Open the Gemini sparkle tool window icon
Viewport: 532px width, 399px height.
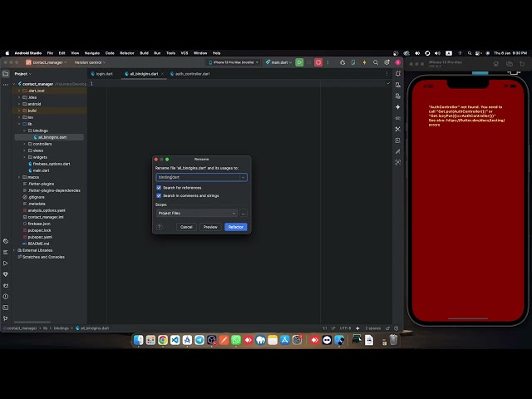point(397,107)
